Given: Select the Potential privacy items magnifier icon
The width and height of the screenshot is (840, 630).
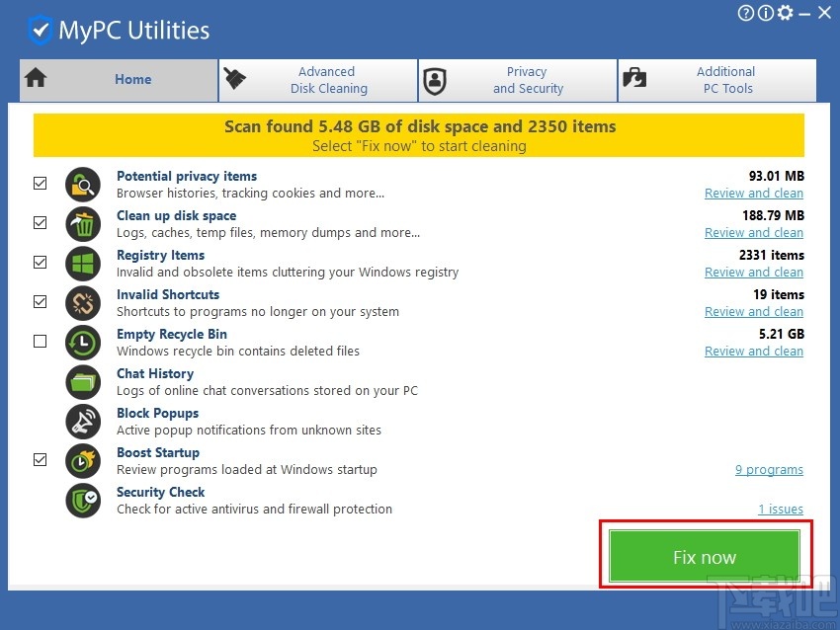Looking at the screenshot, I should coord(83,184).
